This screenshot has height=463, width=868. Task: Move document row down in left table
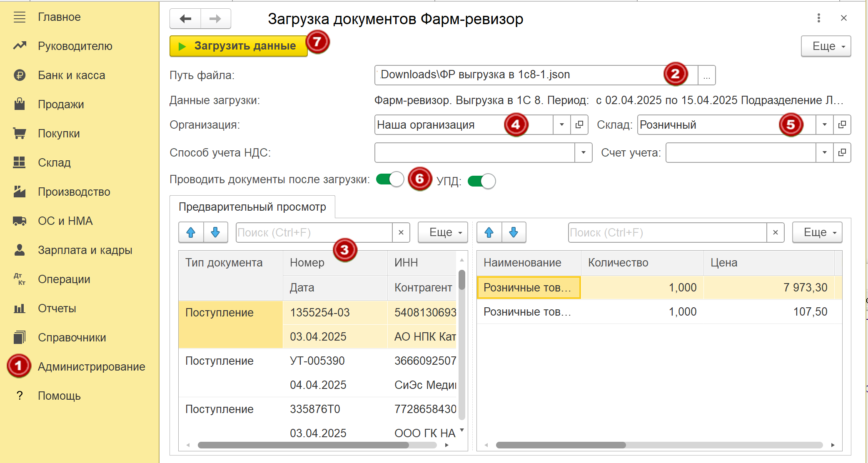click(x=215, y=232)
